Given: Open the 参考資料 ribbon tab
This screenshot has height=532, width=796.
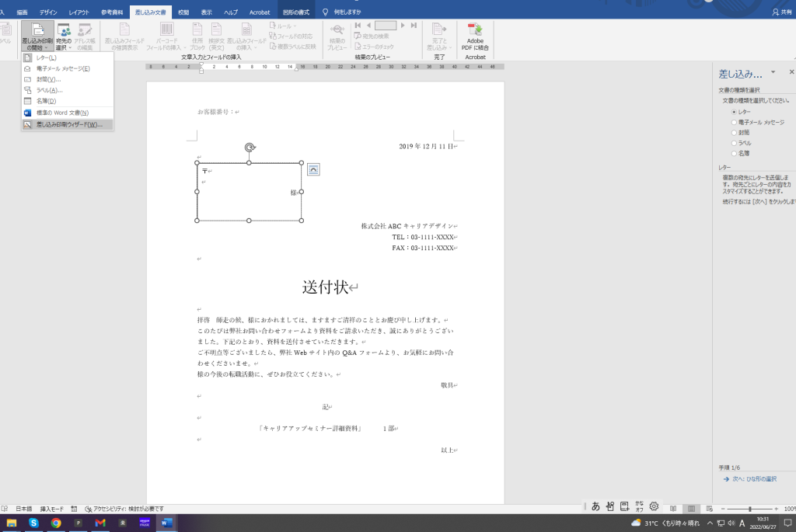Looking at the screenshot, I should 112,12.
